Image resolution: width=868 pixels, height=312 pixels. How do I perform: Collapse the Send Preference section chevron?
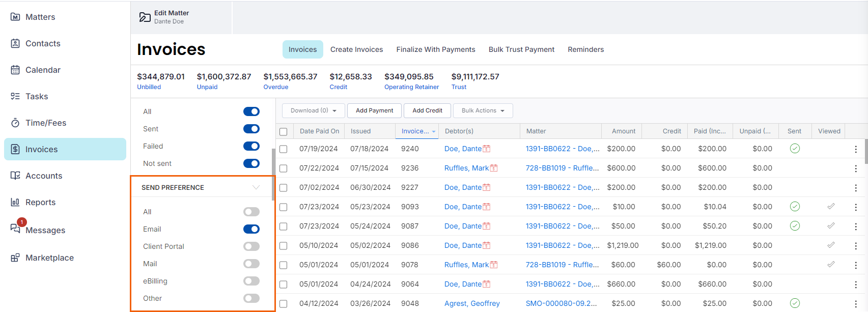[x=256, y=187]
